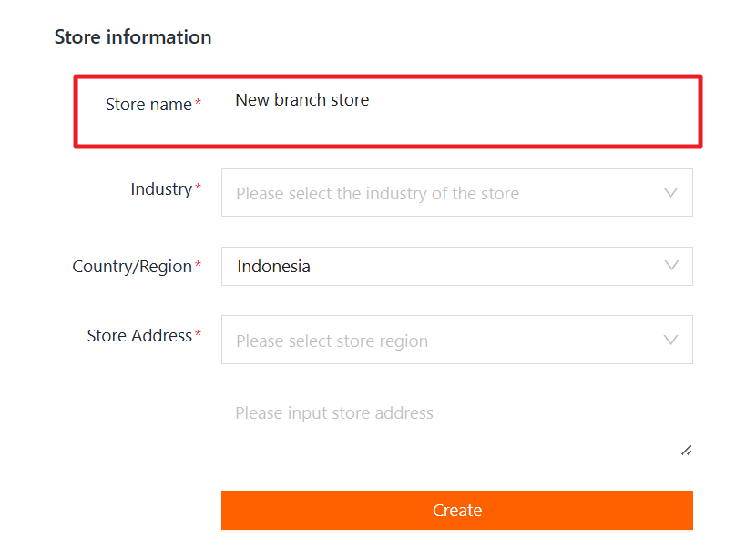Click the chevron arrow in store region field

click(x=671, y=341)
